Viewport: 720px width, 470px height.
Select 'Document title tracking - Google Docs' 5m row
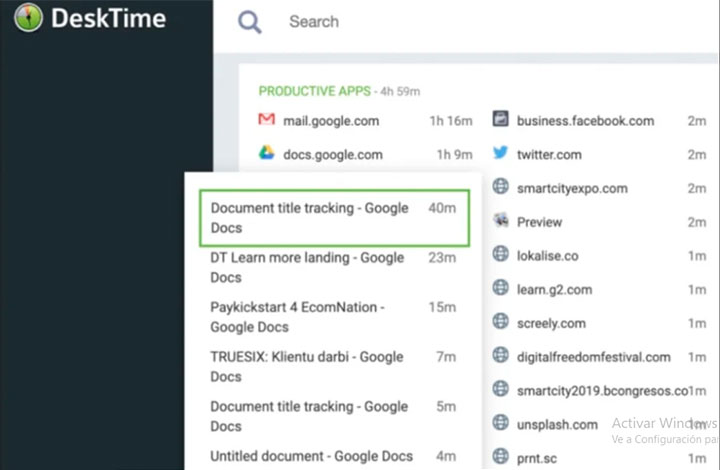click(333, 416)
